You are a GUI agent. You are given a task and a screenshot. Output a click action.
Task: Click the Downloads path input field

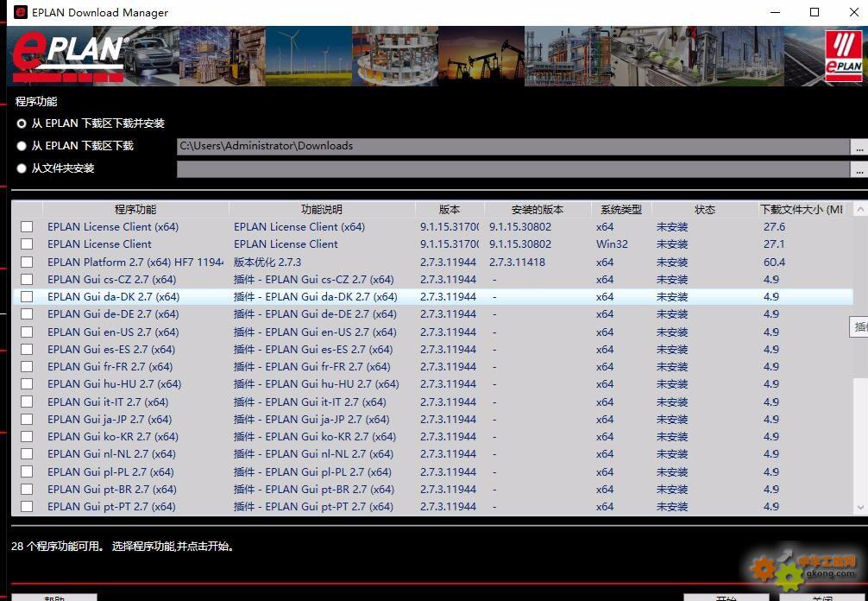pyautogui.click(x=513, y=146)
